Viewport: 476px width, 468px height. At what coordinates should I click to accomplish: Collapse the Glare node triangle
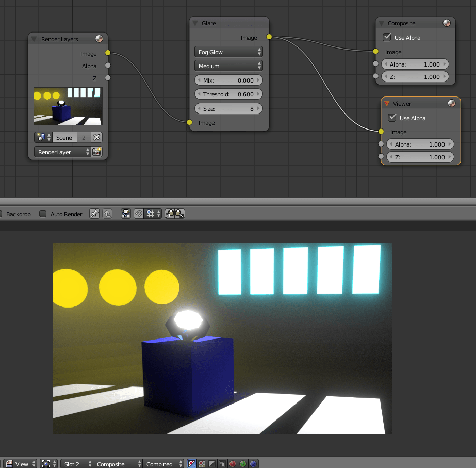pyautogui.click(x=195, y=23)
